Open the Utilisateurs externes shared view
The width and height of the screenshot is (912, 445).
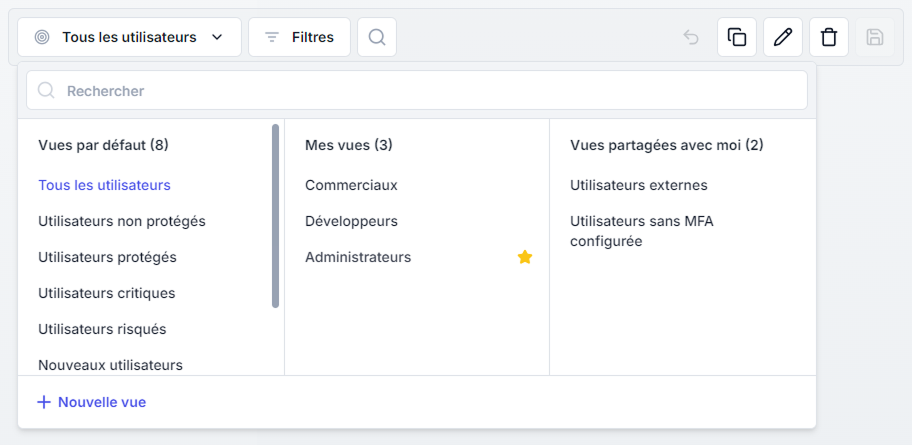(x=639, y=185)
